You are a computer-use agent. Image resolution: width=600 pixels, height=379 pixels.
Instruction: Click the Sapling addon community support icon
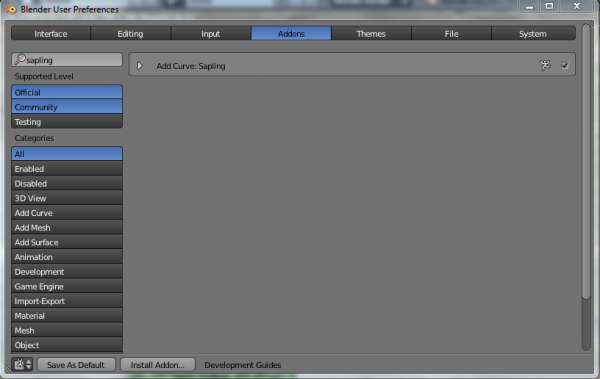tap(545, 65)
